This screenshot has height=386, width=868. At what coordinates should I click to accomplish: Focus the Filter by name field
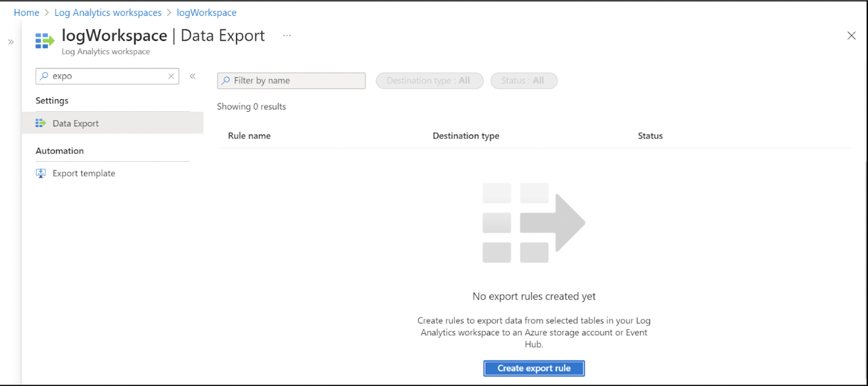[291, 81]
